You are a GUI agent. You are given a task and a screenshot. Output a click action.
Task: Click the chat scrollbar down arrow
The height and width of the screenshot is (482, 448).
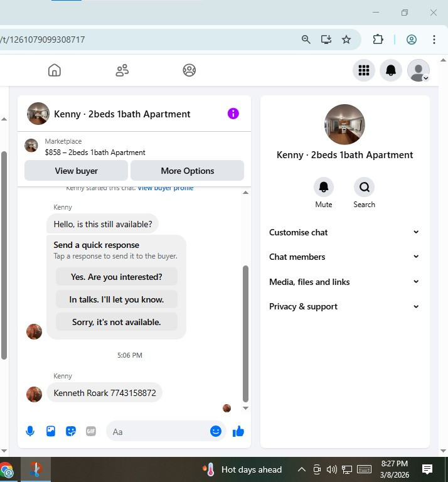pos(245,408)
